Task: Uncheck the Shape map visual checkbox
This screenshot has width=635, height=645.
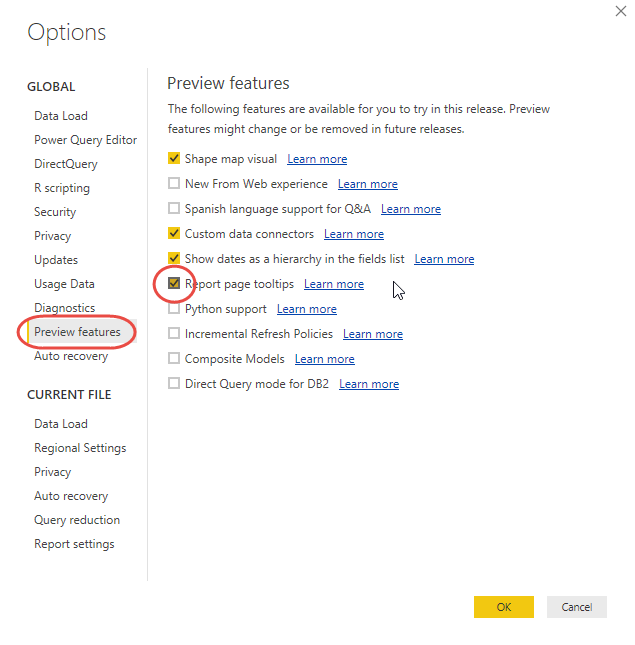Action: tap(174, 158)
